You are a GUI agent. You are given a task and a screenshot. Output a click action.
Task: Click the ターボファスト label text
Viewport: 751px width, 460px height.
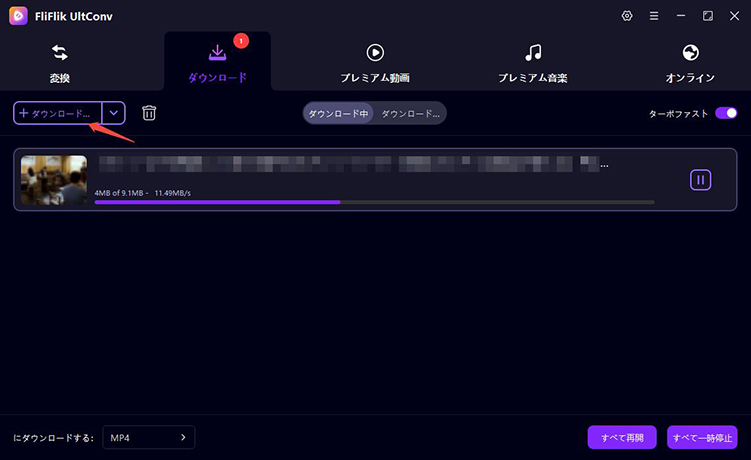(678, 114)
